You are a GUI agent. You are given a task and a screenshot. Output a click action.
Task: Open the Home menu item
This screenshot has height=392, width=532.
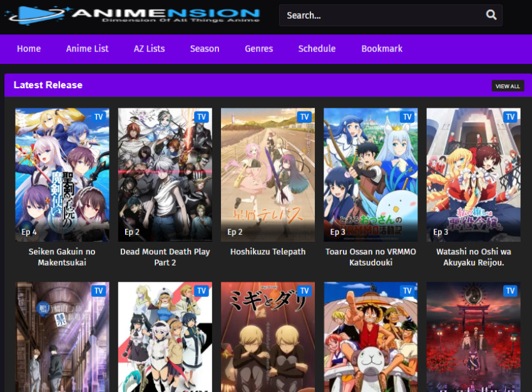point(29,49)
